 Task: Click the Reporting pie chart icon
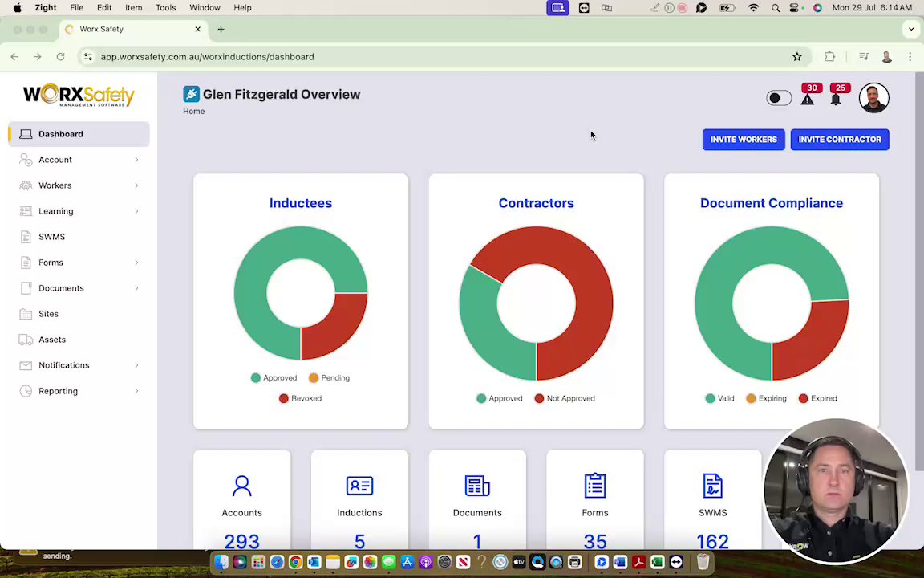pos(26,391)
